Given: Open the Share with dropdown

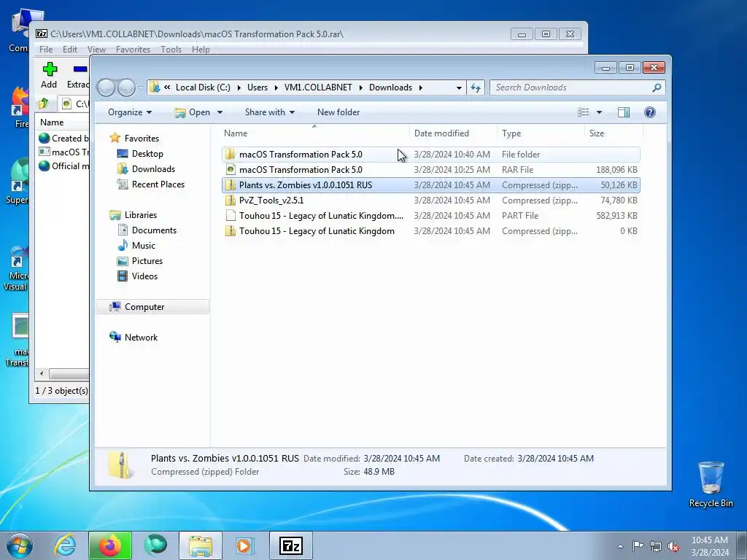Looking at the screenshot, I should click(x=270, y=112).
